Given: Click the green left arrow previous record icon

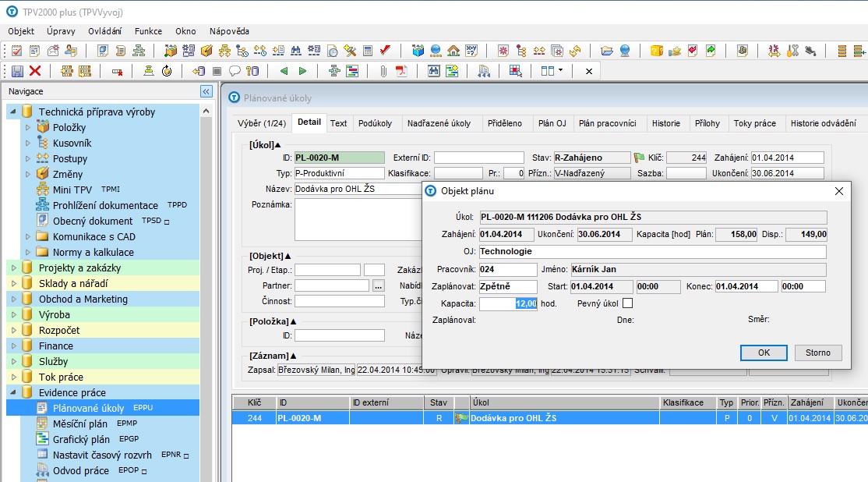Looking at the screenshot, I should pos(284,71).
